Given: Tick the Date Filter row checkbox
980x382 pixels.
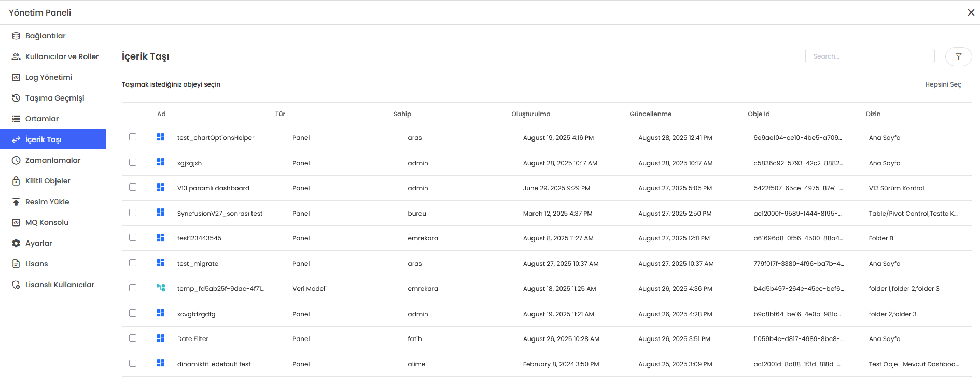Looking at the screenshot, I should pyautogui.click(x=133, y=338).
